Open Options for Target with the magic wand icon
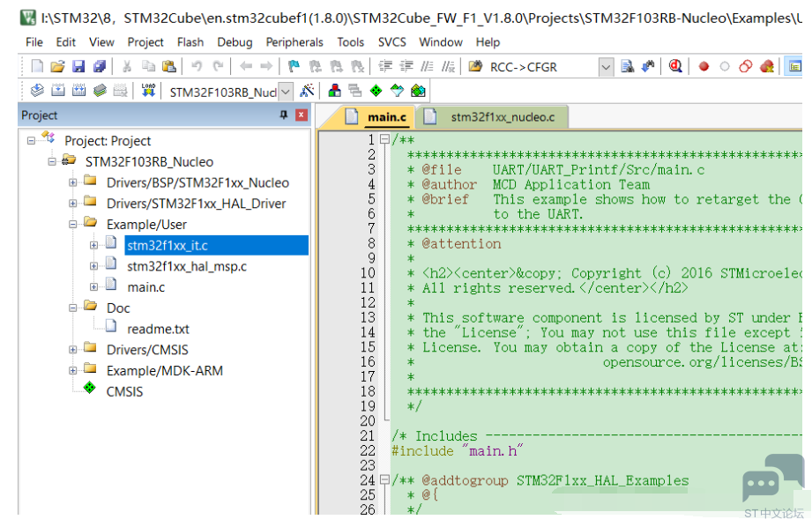The image size is (812, 527). tap(307, 91)
